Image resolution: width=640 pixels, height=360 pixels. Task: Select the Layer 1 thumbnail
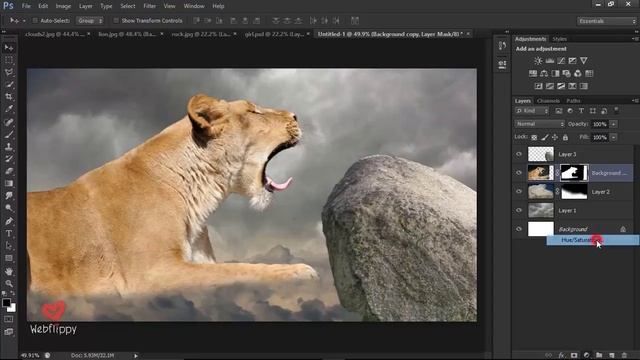coord(541,210)
